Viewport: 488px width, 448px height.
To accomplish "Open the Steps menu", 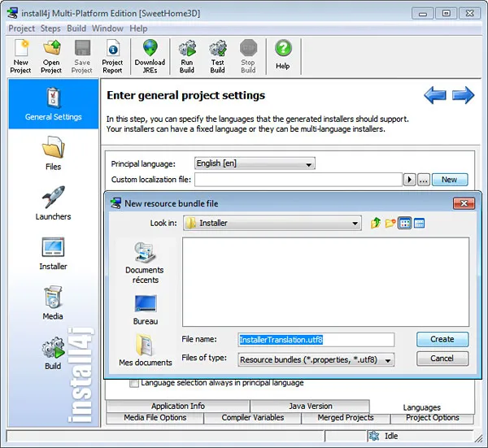I will (50, 28).
